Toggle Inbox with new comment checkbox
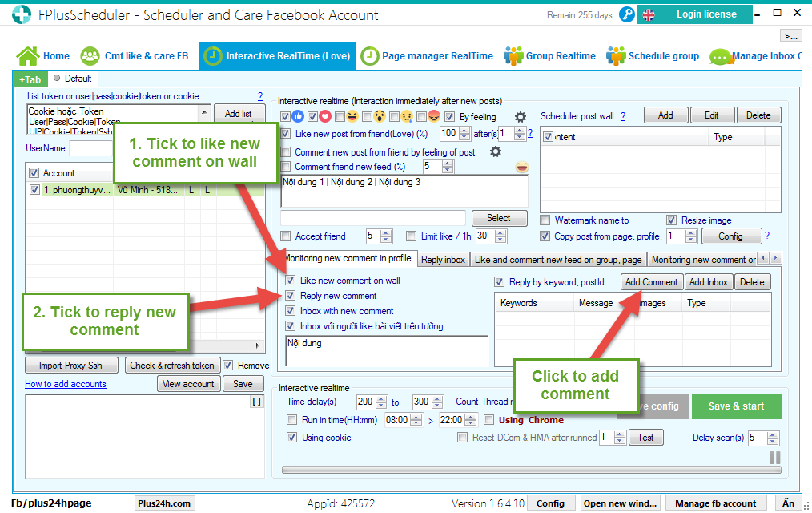This screenshot has height=513, width=812. [291, 311]
